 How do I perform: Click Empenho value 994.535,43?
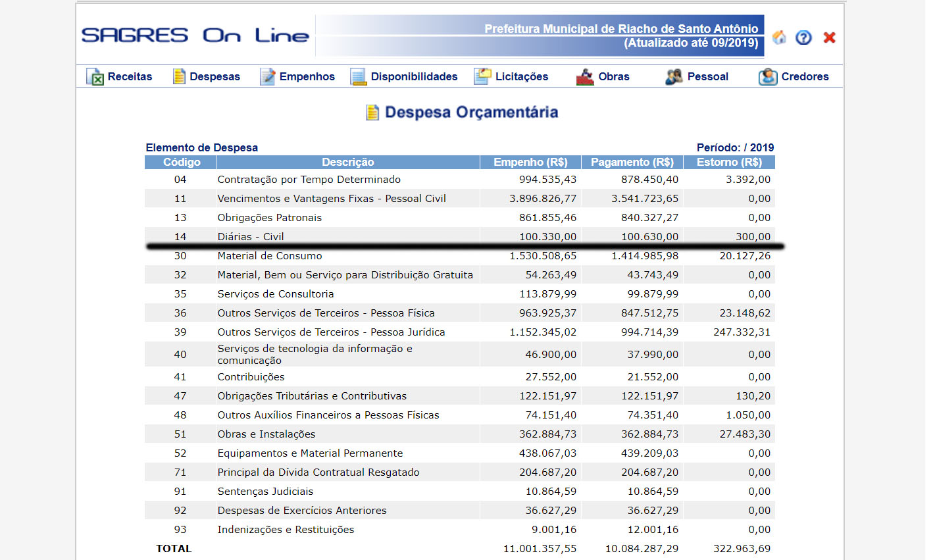pyautogui.click(x=547, y=180)
